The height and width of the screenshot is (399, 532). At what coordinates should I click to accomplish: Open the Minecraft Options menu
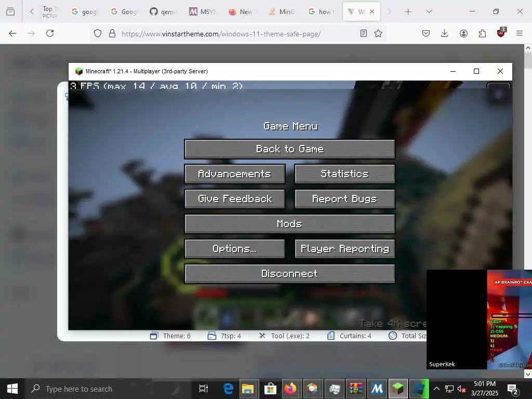point(234,248)
